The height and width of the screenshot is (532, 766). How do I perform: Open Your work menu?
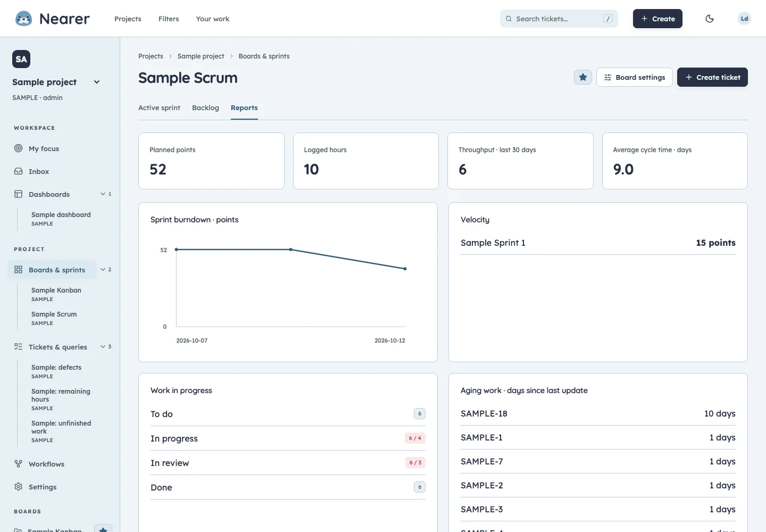point(213,19)
